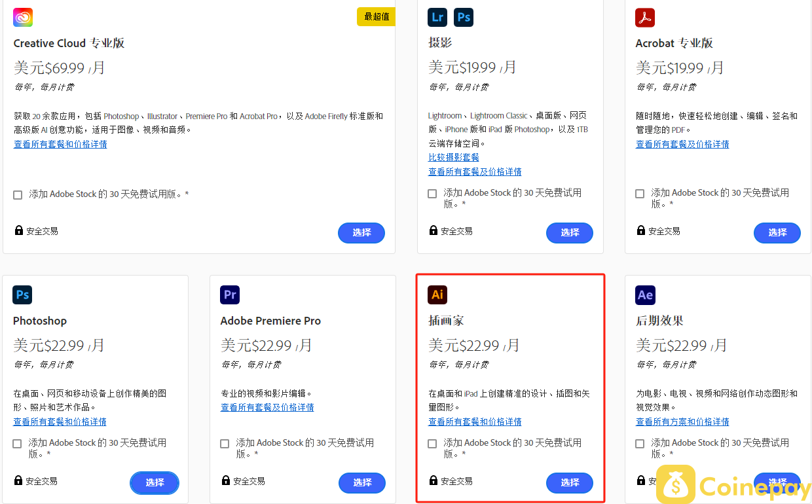Open the 比较摄影套餐 link
Screen dimensions: 812x504
point(454,157)
